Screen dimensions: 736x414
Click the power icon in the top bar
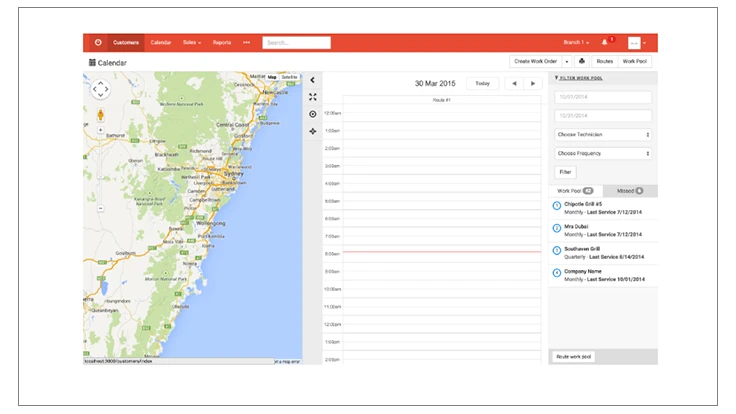click(98, 43)
